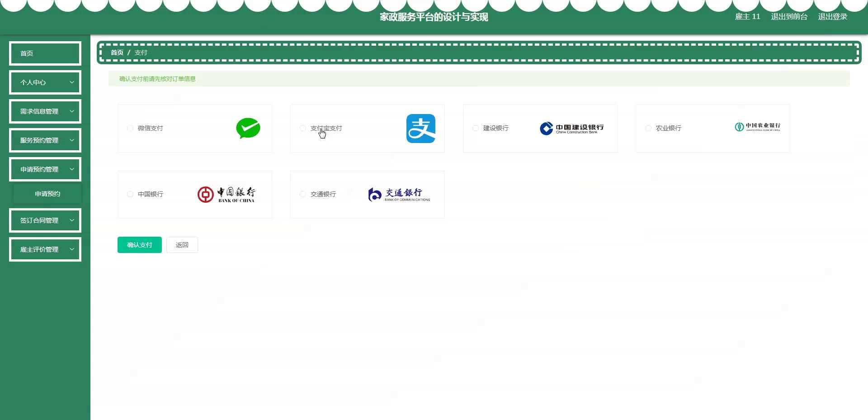Click the 确认支付前请先核对订单信息 notice
The height and width of the screenshot is (420, 868).
pyautogui.click(x=157, y=79)
